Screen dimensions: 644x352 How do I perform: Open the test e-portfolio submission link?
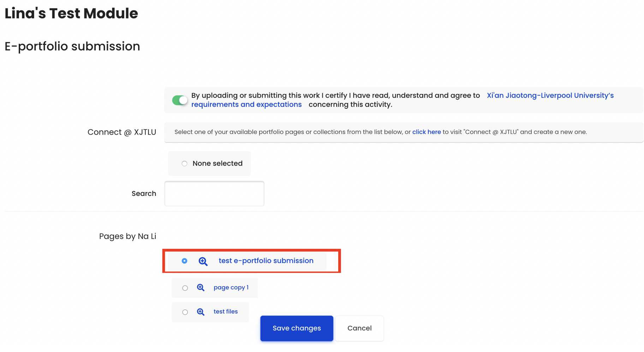pyautogui.click(x=266, y=261)
